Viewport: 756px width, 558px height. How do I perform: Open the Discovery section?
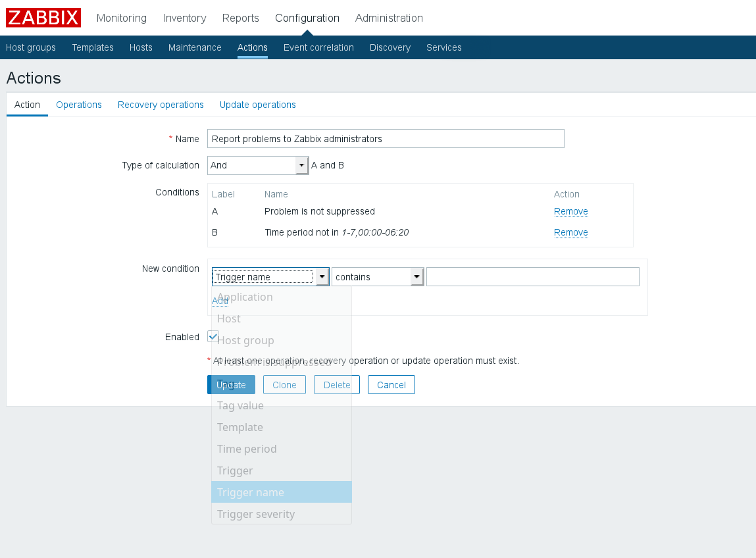pyautogui.click(x=390, y=47)
